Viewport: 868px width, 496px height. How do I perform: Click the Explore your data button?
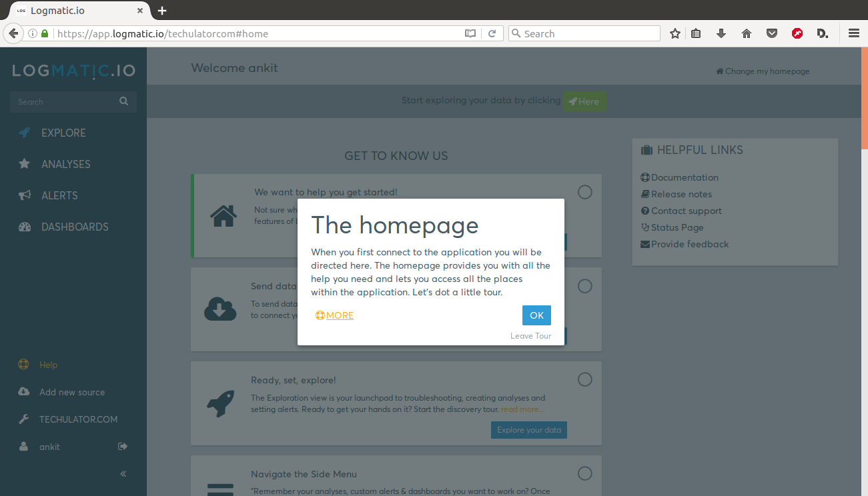click(529, 430)
